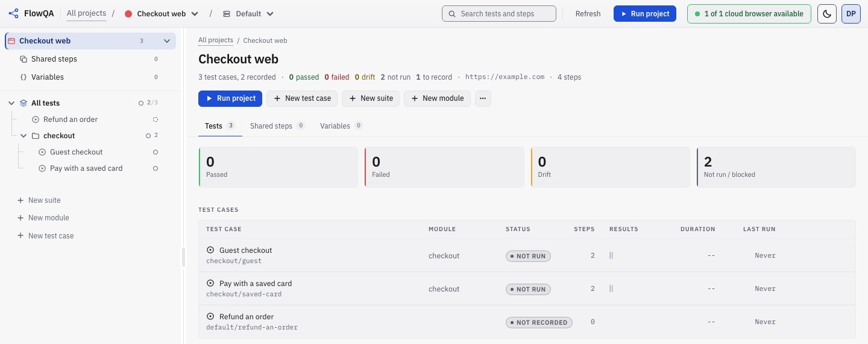The height and width of the screenshot is (344, 868).
Task: Click play icon in Pay with a saved card table row
Action: click(x=210, y=283)
